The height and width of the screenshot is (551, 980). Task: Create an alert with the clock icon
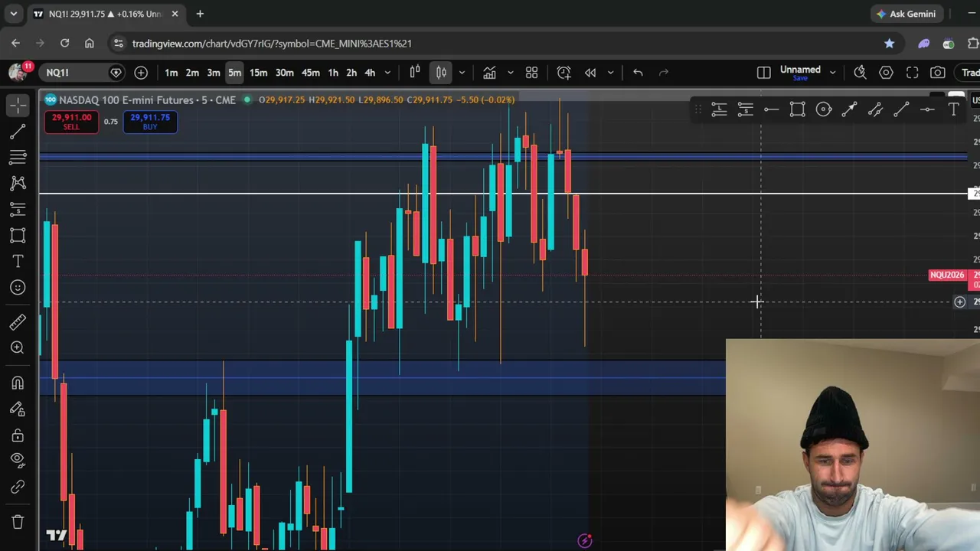563,73
